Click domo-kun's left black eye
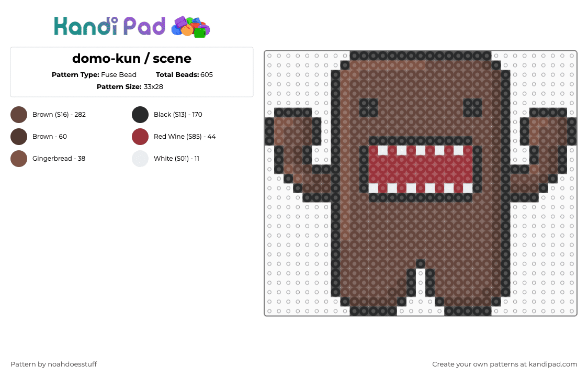The height and width of the screenshot is (377, 588). [368, 108]
